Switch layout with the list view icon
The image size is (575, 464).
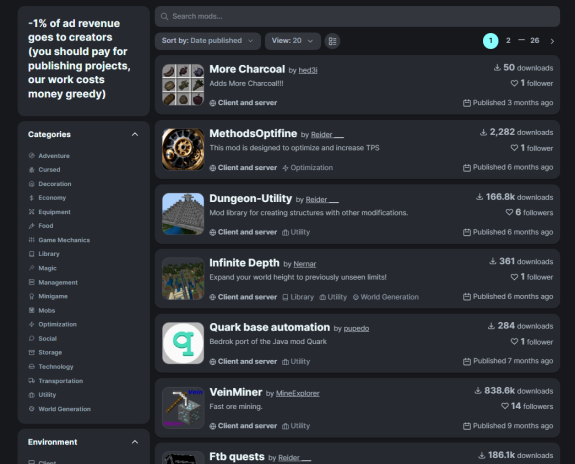click(332, 41)
